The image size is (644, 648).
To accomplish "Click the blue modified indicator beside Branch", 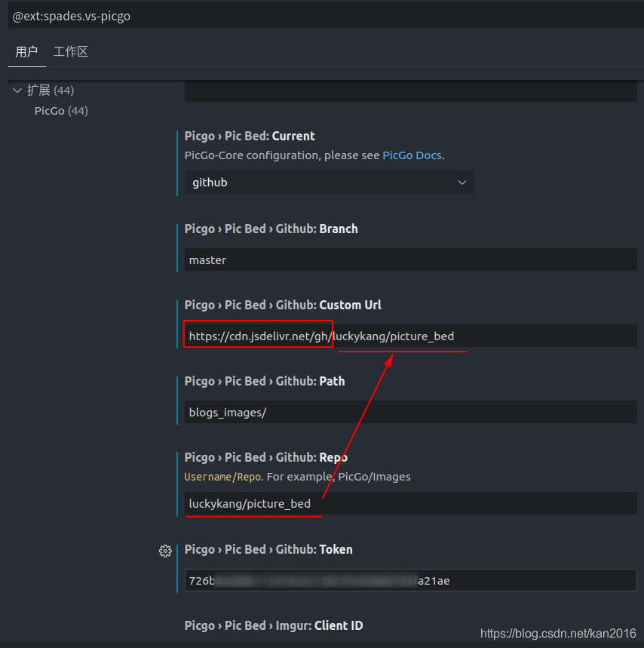I will click(178, 247).
